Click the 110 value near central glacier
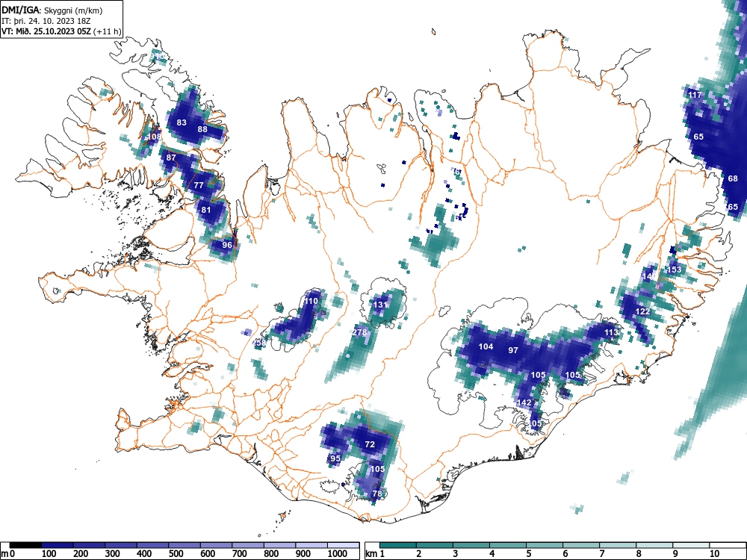 click(311, 301)
